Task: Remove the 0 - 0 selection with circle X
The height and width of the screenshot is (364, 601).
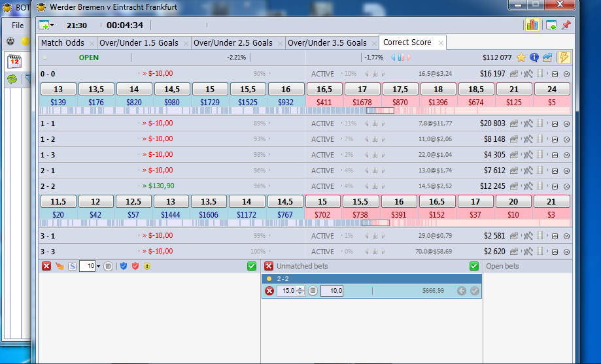Action: [x=566, y=74]
